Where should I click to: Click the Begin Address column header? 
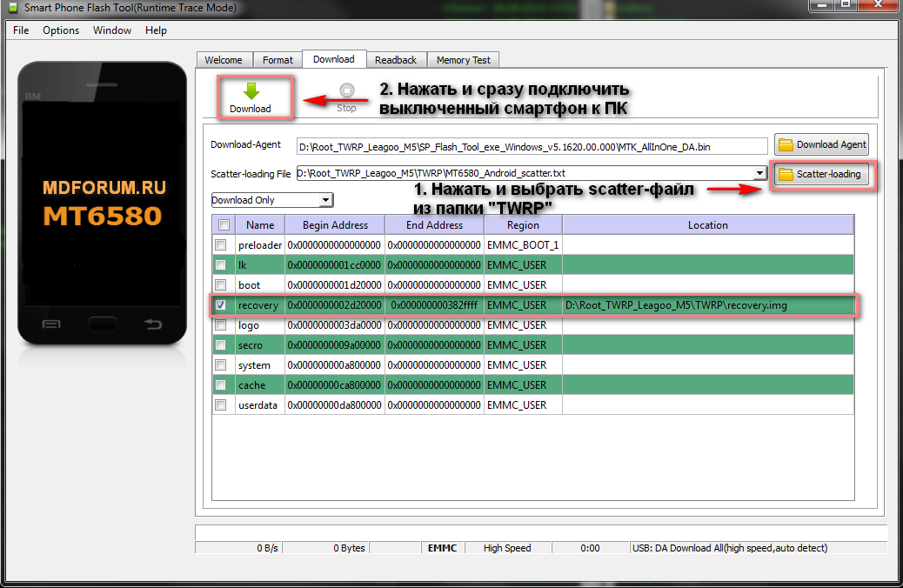(335, 225)
